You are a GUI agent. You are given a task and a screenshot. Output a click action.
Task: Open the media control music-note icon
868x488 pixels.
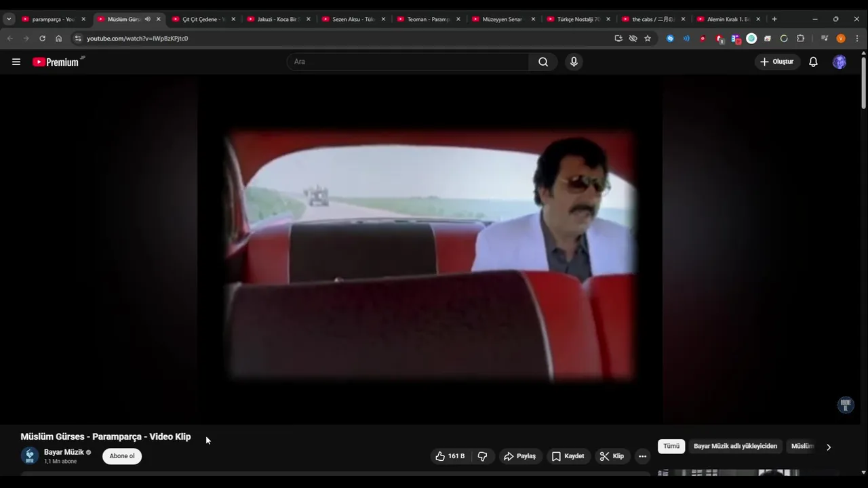coord(825,39)
